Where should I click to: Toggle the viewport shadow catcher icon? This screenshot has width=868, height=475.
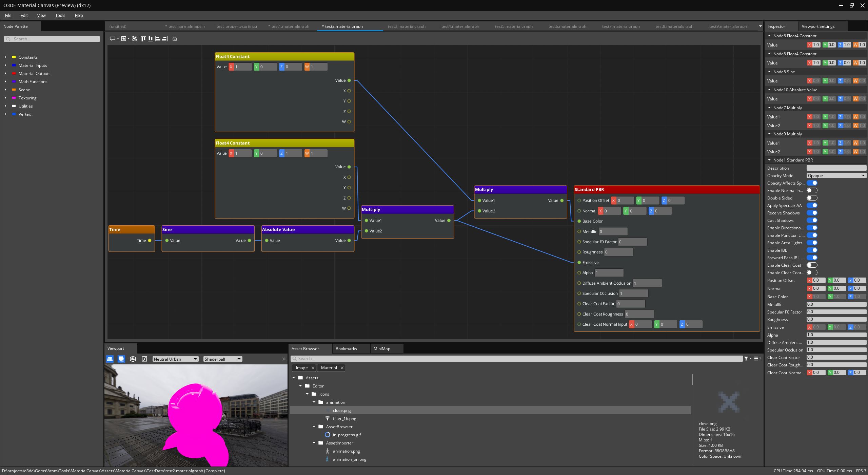[121, 359]
